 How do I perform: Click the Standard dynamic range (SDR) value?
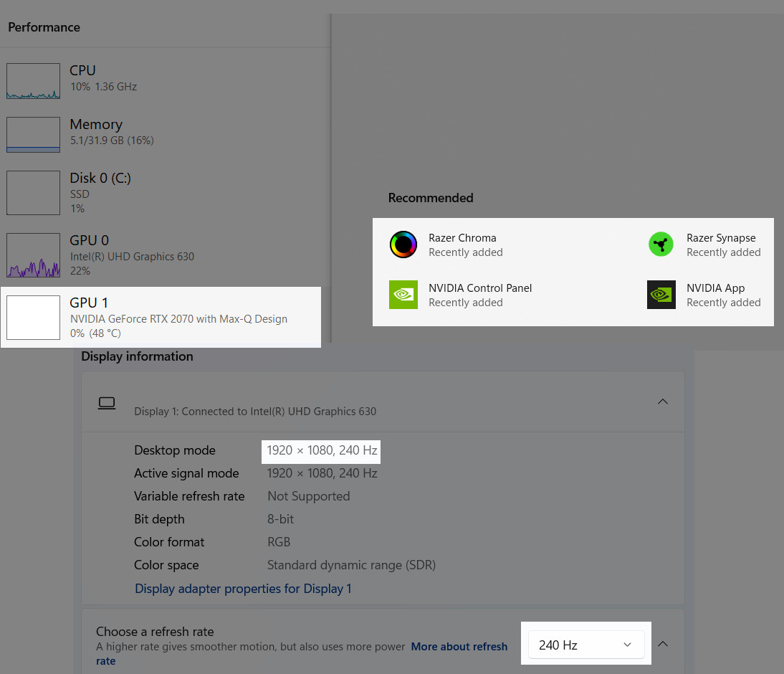click(351, 565)
